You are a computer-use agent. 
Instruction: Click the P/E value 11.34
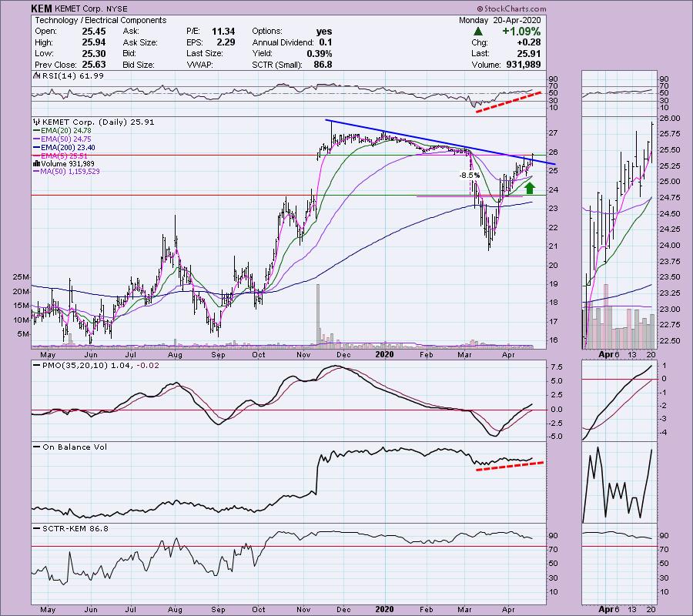pyautogui.click(x=223, y=32)
